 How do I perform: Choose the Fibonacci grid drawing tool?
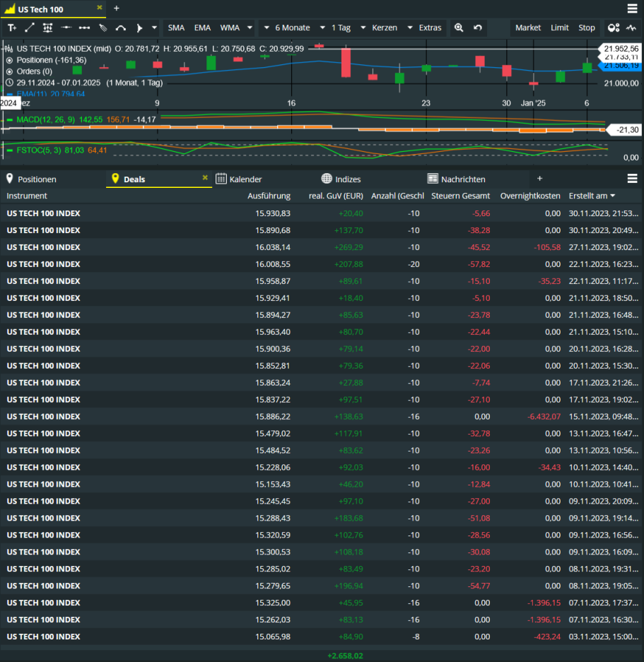tap(48, 28)
